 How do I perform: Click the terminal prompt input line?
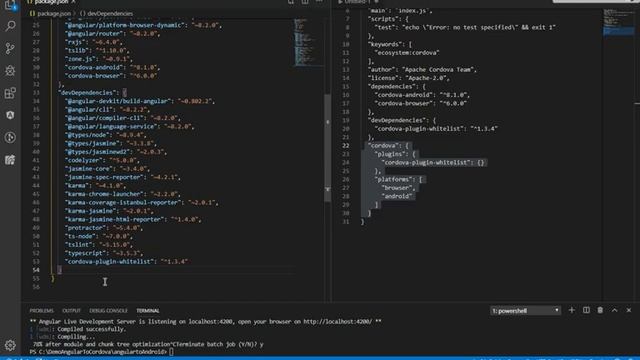click(x=171, y=351)
